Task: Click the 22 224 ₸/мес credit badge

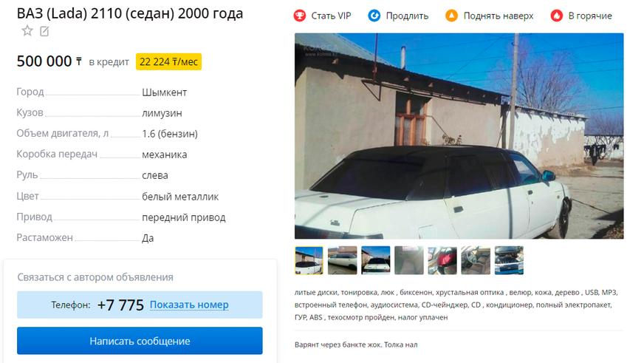Action: click(168, 61)
